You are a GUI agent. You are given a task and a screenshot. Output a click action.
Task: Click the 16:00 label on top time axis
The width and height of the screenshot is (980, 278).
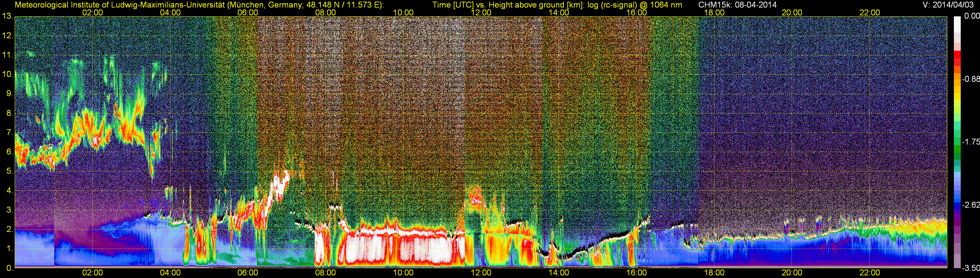click(636, 12)
